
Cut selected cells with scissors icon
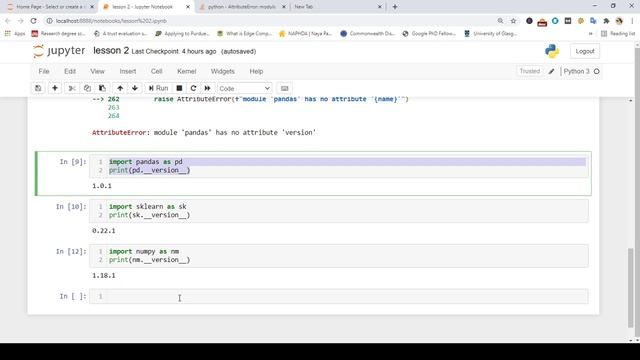[72, 88]
